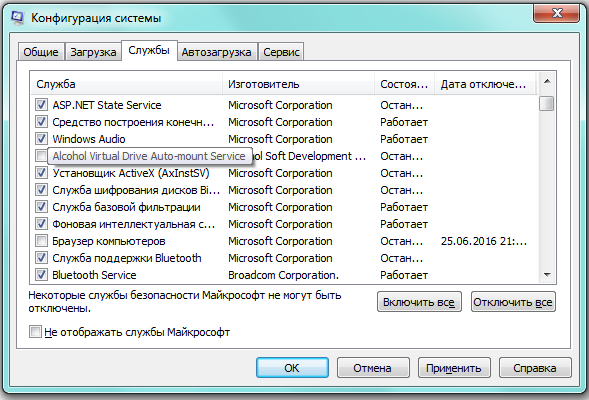
Task: Click the Включить все button
Action: [419, 302]
